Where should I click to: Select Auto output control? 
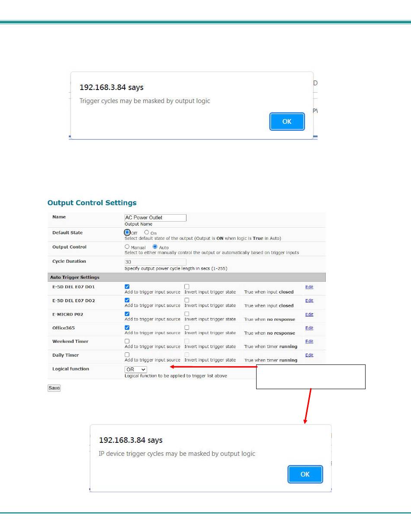click(x=155, y=247)
